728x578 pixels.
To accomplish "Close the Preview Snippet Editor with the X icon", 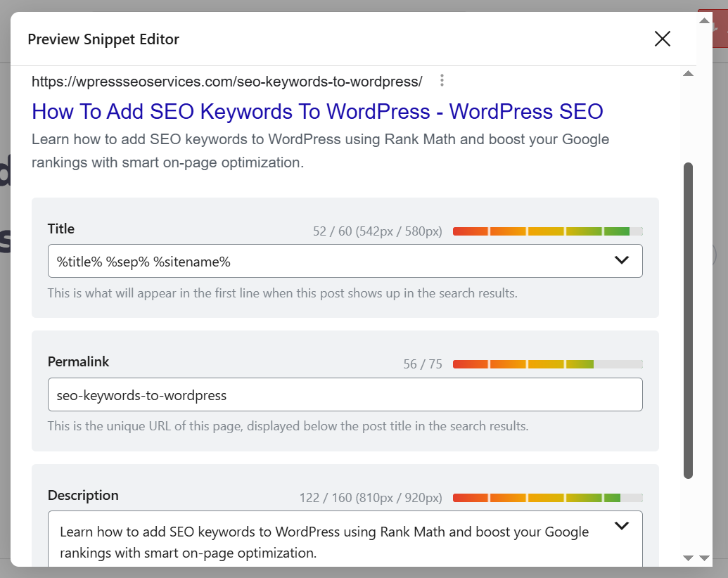I will (x=662, y=39).
